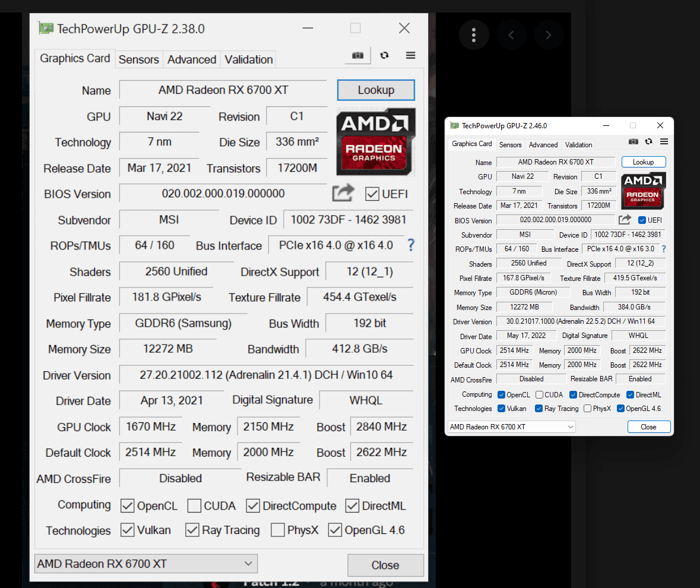Go to next image with right arrow
The width and height of the screenshot is (700, 588).
click(x=549, y=35)
